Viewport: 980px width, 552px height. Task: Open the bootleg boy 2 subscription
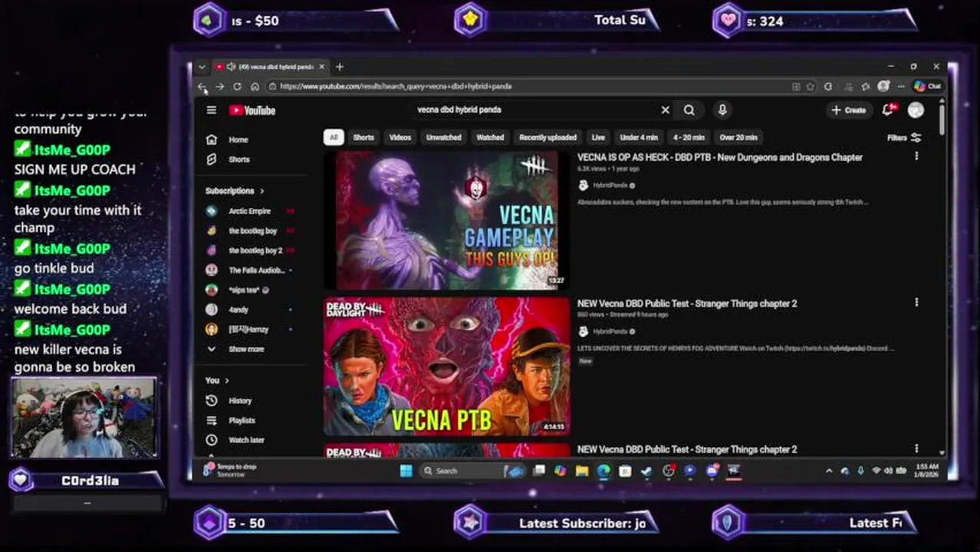click(x=250, y=250)
